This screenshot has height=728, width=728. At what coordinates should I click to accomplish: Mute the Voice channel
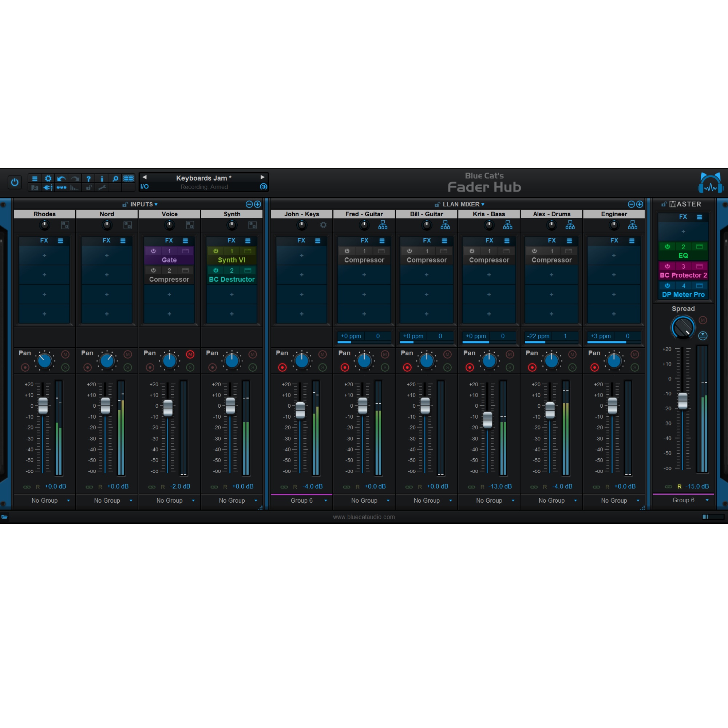[x=190, y=354]
